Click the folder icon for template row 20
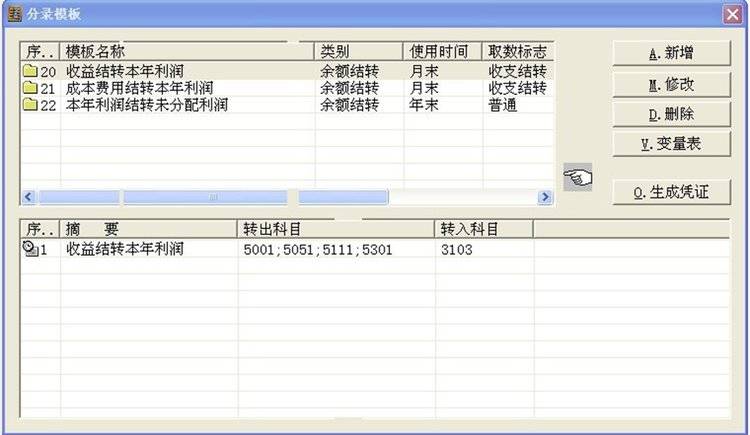Viewport: 750px width, 435px height. tap(29, 71)
